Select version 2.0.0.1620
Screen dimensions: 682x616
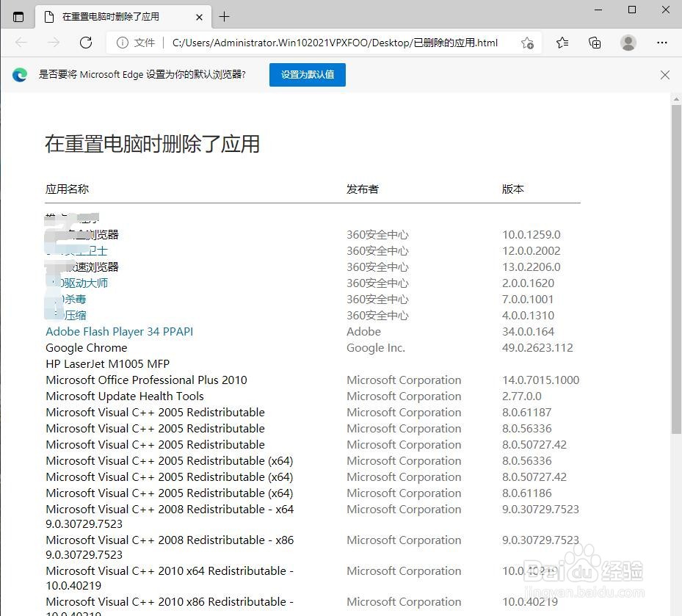click(528, 283)
